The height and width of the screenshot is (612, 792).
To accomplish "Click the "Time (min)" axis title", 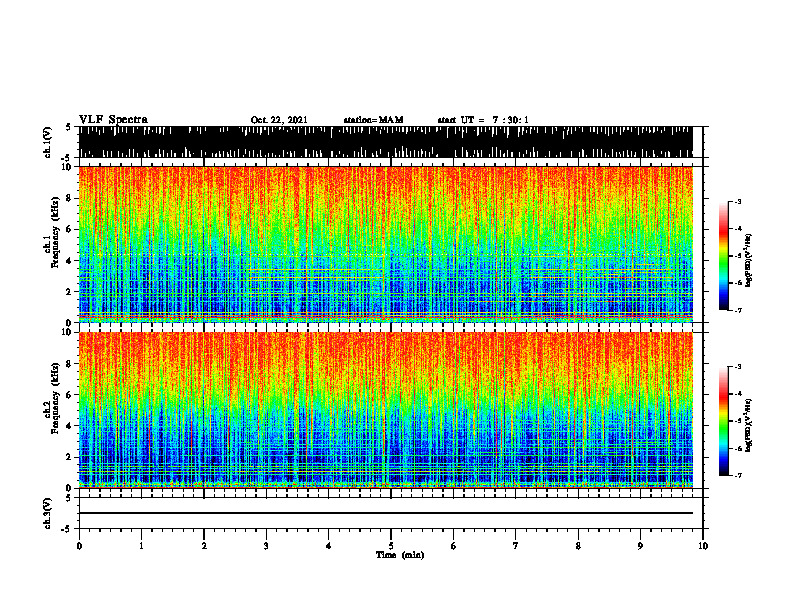I will tap(400, 555).
